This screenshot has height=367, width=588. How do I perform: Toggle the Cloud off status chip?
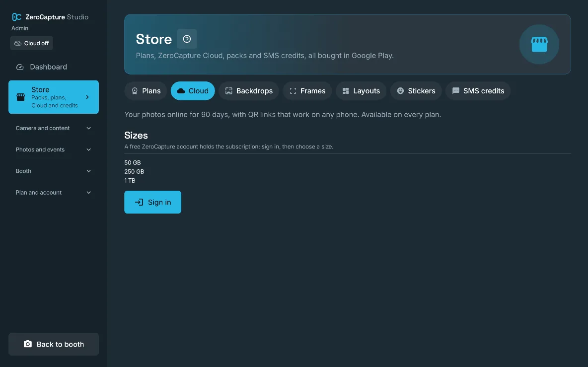pyautogui.click(x=31, y=43)
